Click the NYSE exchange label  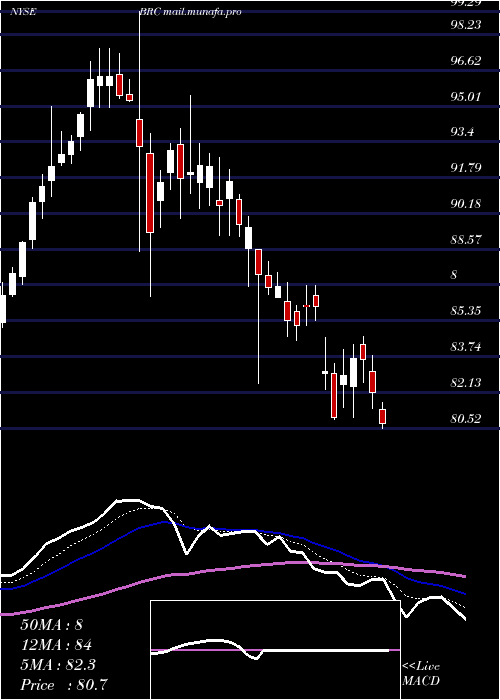pyautogui.click(x=23, y=12)
